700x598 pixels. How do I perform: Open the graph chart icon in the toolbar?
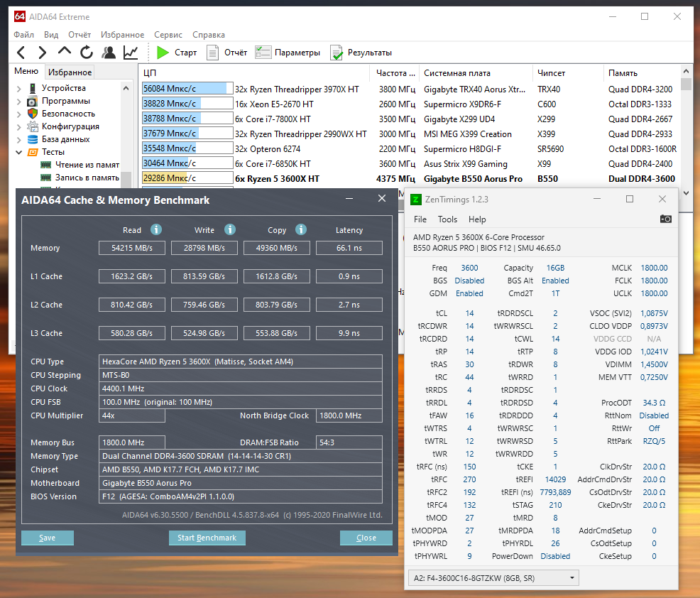(x=131, y=53)
